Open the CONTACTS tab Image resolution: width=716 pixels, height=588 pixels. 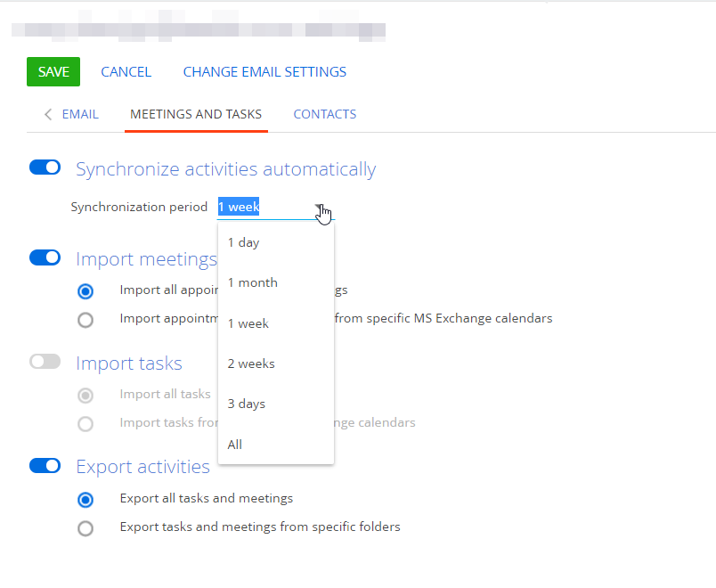pos(325,114)
